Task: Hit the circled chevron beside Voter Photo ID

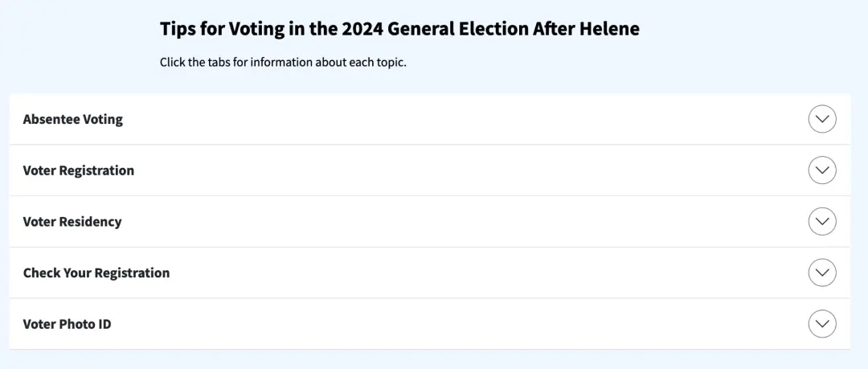Action: [x=821, y=324]
